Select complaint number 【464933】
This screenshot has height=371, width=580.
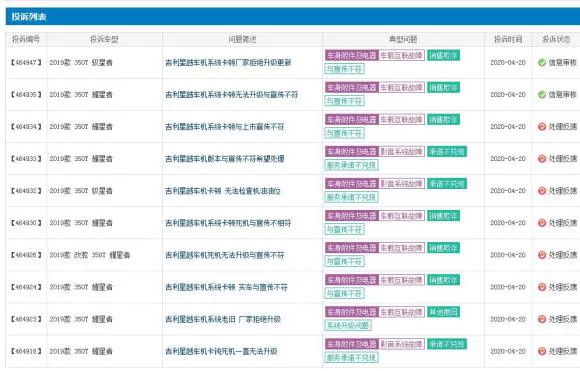tap(26, 159)
